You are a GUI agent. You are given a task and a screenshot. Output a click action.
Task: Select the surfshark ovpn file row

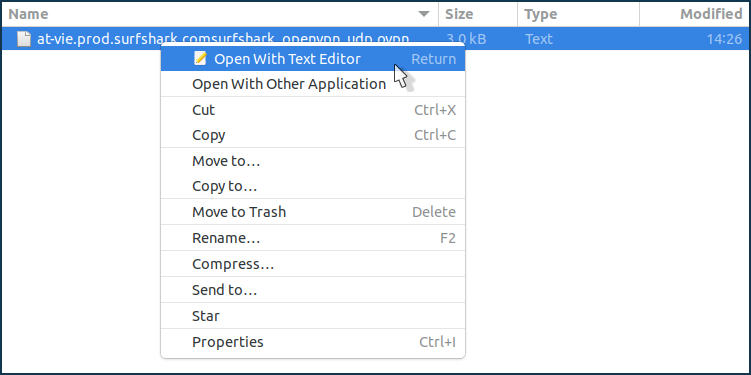tap(375, 39)
